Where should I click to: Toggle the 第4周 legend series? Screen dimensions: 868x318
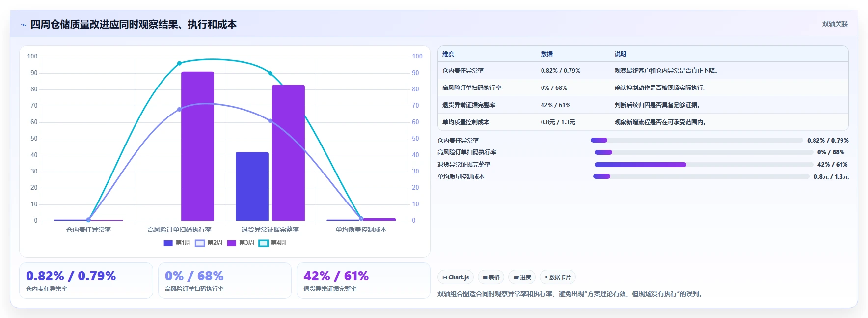pos(272,243)
